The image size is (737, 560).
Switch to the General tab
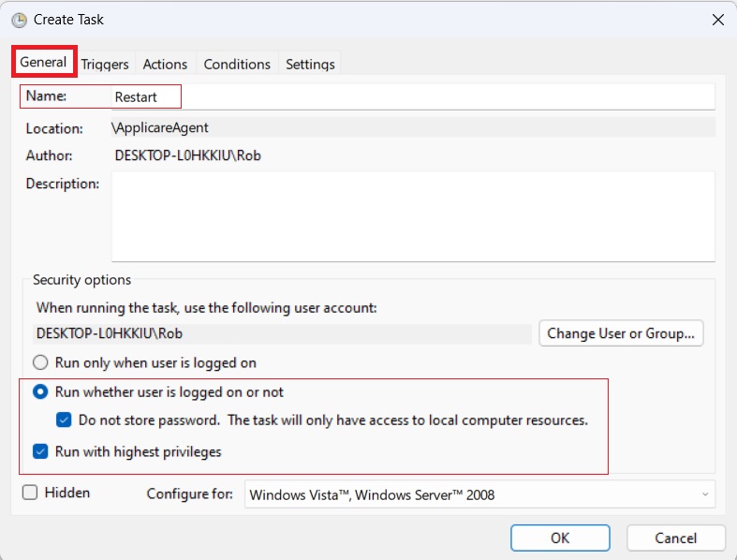[44, 63]
